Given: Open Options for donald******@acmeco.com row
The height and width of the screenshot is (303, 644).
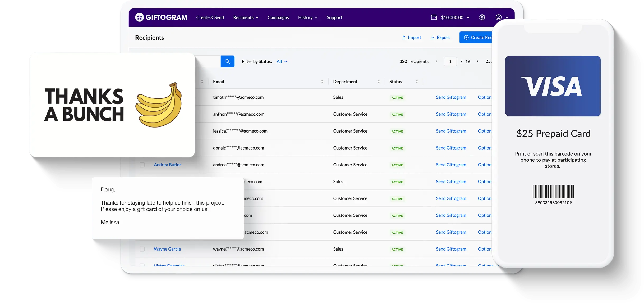Looking at the screenshot, I should 484,148.
